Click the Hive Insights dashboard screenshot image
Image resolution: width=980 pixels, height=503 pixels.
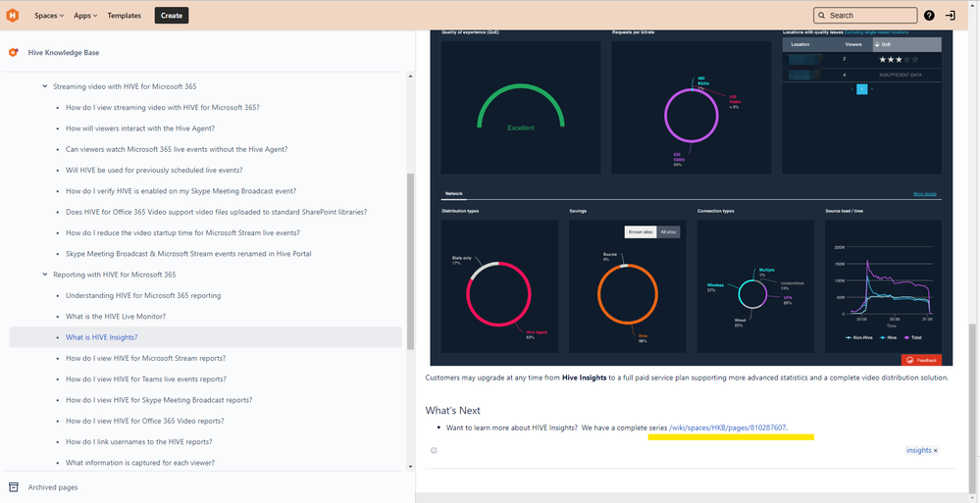pyautogui.click(x=692, y=197)
